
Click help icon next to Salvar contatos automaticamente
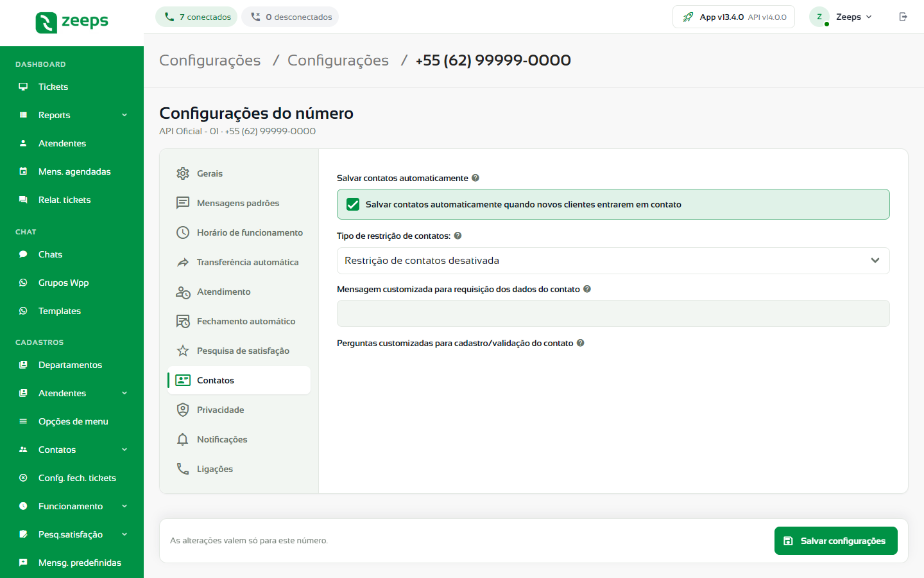(475, 178)
